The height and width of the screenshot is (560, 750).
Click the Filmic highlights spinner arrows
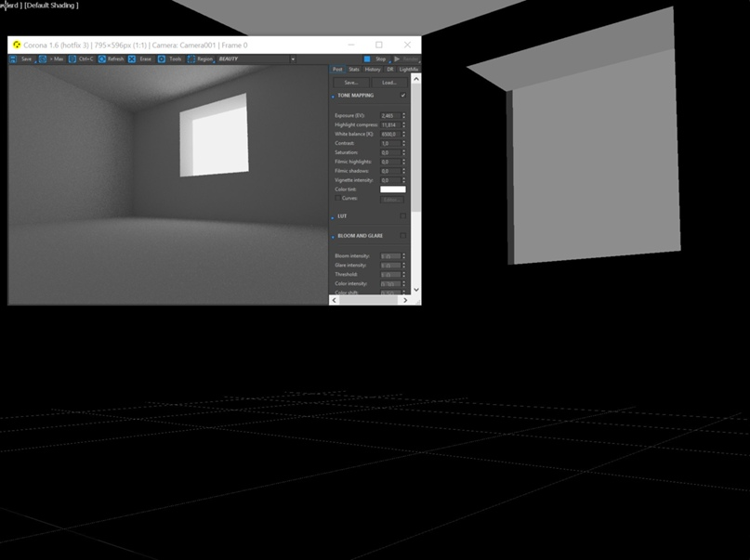click(403, 162)
